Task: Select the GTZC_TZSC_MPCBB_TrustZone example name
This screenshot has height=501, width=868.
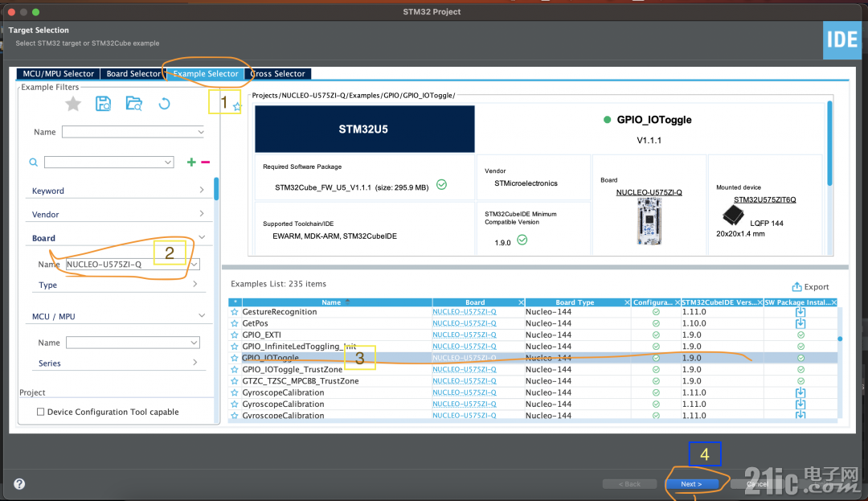Action: click(301, 381)
